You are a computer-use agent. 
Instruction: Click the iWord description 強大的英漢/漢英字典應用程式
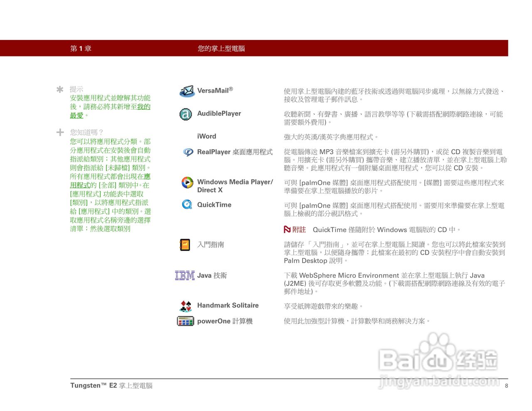point(331,137)
